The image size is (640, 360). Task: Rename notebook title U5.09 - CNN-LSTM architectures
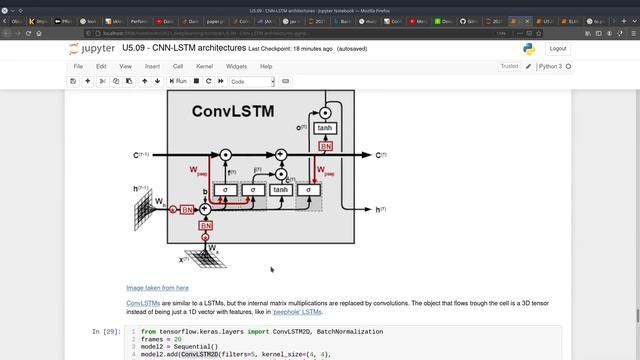184,48
